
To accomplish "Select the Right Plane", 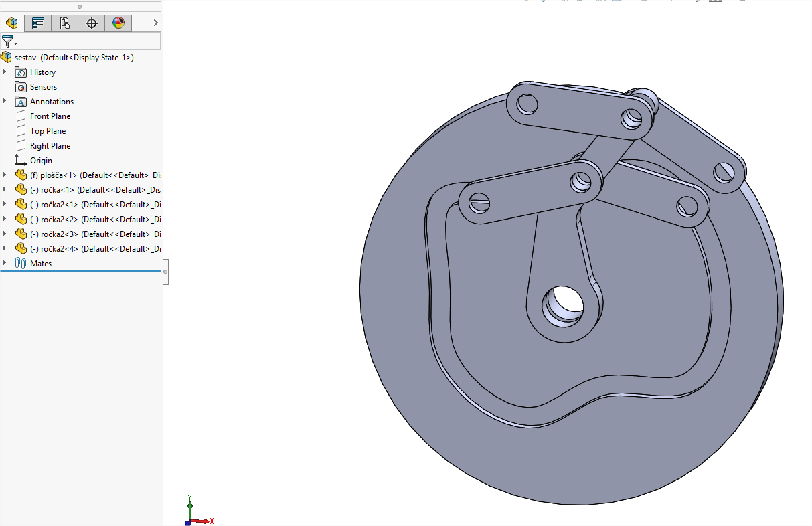I will click(x=50, y=146).
